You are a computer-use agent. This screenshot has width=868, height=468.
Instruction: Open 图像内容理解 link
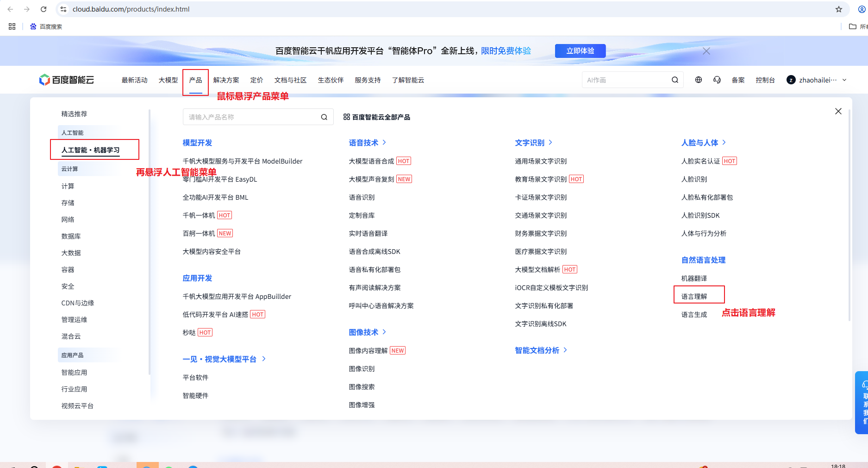(x=368, y=351)
